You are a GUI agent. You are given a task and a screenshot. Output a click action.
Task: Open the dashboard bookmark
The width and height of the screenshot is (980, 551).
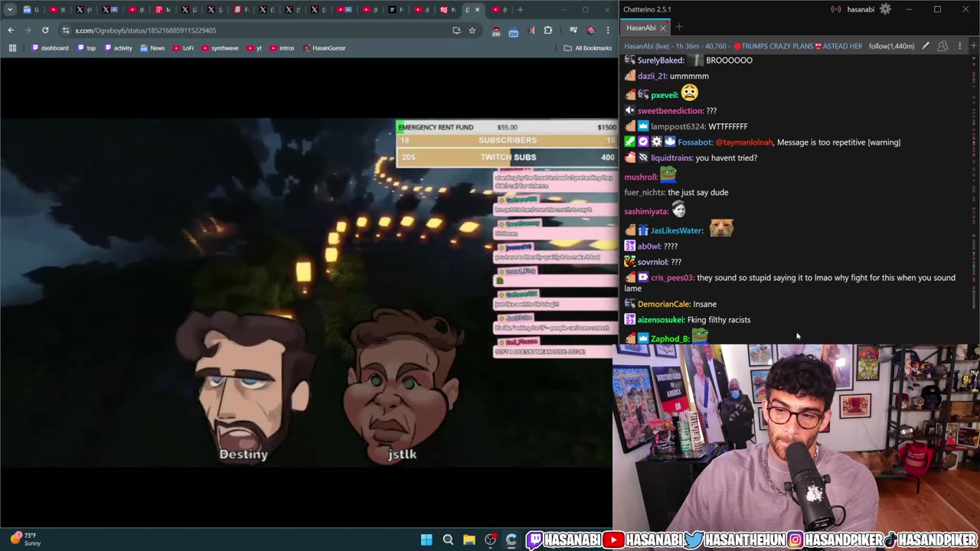tap(50, 47)
